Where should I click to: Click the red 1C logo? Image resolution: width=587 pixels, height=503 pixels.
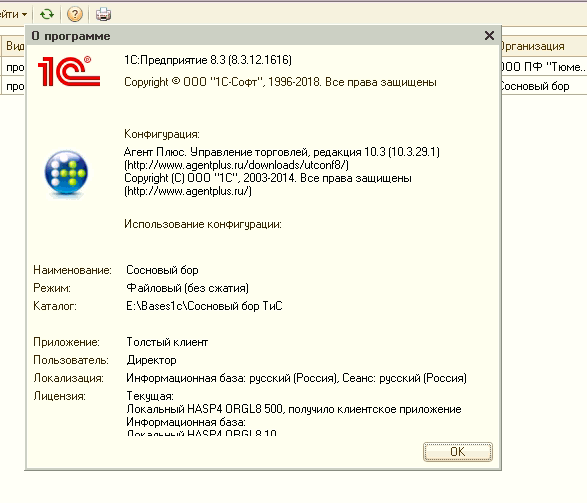click(x=69, y=71)
